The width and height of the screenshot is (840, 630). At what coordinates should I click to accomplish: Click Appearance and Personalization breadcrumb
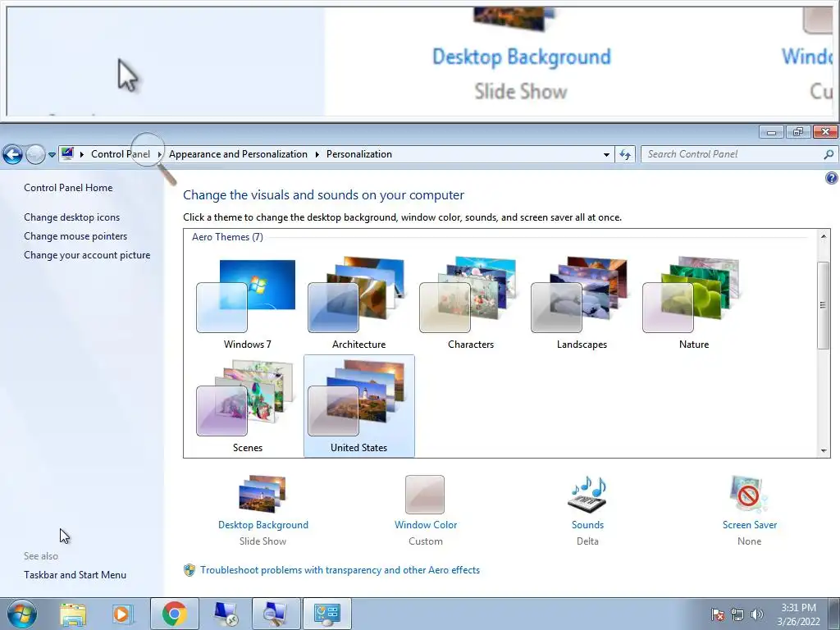[238, 154]
